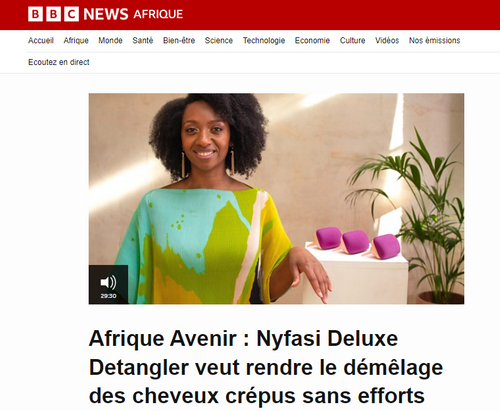Image resolution: width=500 pixels, height=411 pixels.
Task: Open the Bien-être section
Action: tap(179, 40)
